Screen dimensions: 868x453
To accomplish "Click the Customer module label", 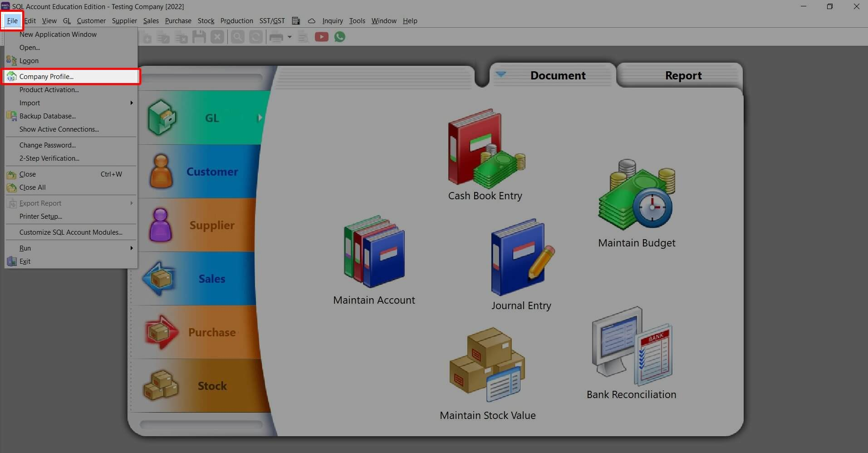I will 212,172.
